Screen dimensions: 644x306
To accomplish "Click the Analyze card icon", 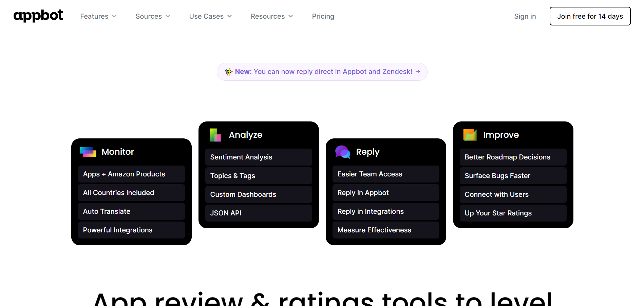I will pos(215,135).
